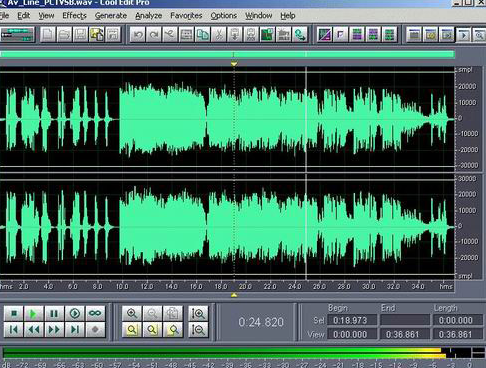Click the green display range bar above the waveform
486x368 pixels.
point(227,54)
